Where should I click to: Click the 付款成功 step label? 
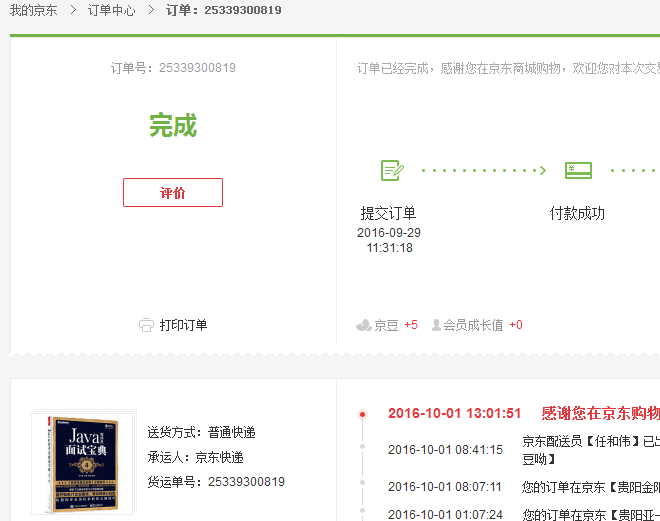[577, 213]
